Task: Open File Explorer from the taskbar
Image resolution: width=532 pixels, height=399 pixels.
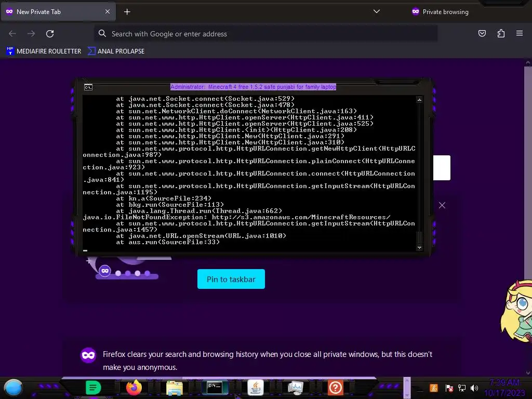Action: click(x=175, y=388)
